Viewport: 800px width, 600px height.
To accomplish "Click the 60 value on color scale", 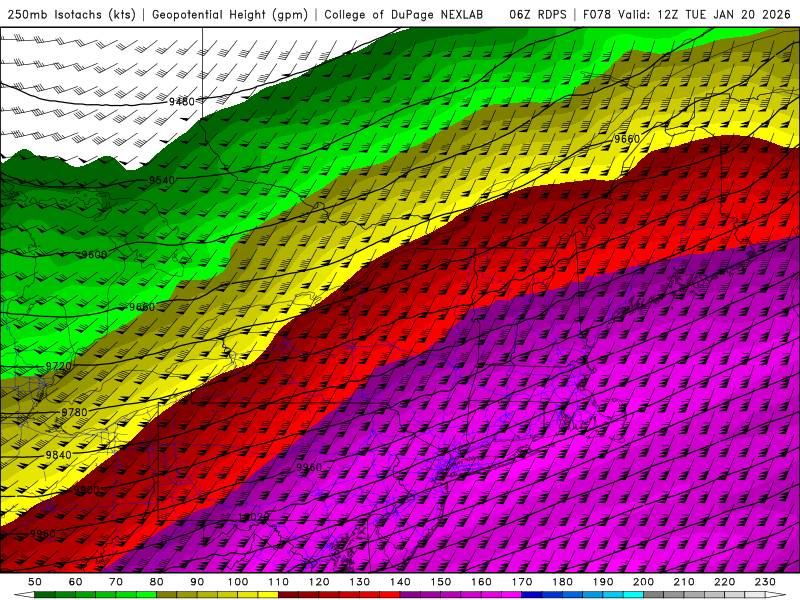I will click(75, 582).
